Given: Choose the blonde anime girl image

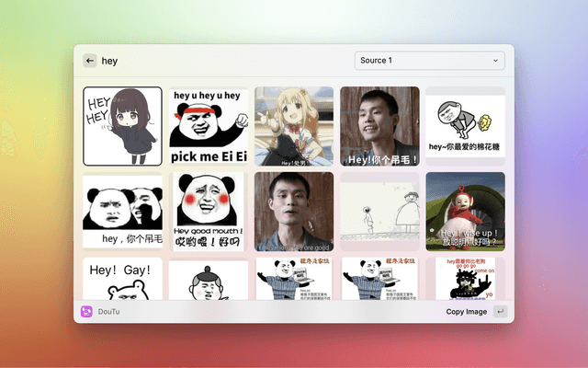Looking at the screenshot, I should [x=294, y=126].
